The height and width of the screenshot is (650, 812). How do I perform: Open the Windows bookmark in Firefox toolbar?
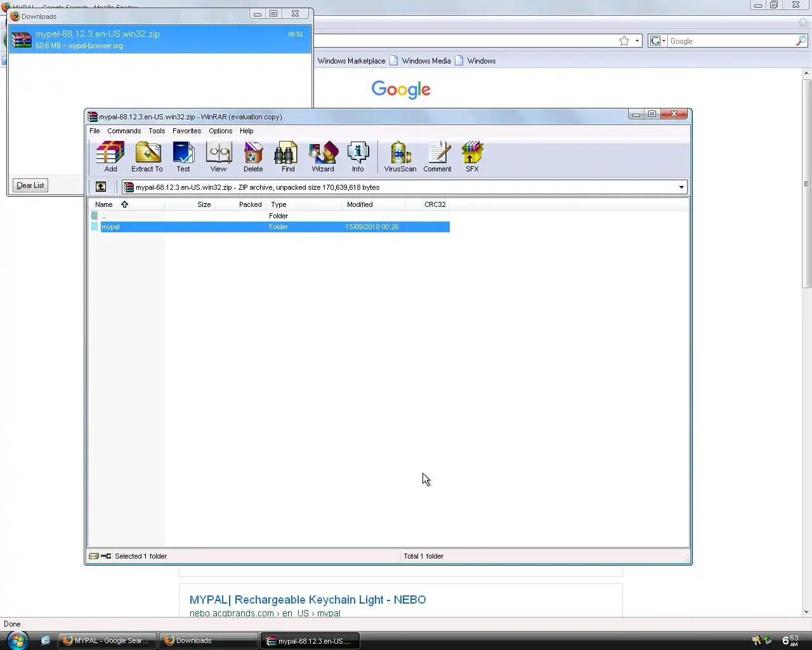click(x=475, y=61)
